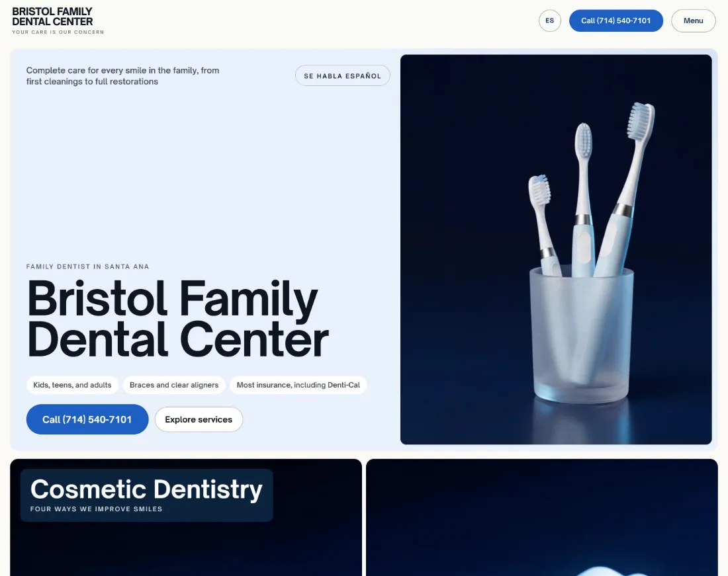The width and height of the screenshot is (728, 576).
Task: Click the "Family Dentist in Santa Ana" label
Action: [x=88, y=267]
